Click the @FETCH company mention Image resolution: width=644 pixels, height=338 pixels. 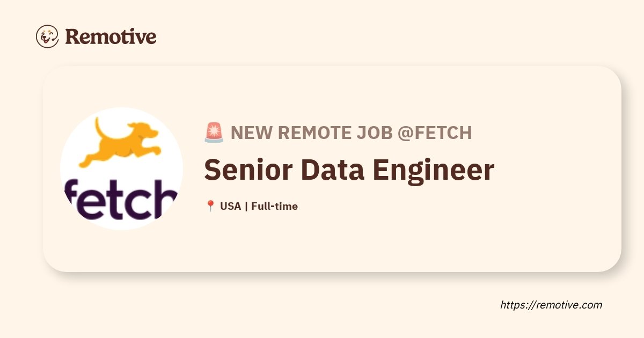[434, 133]
